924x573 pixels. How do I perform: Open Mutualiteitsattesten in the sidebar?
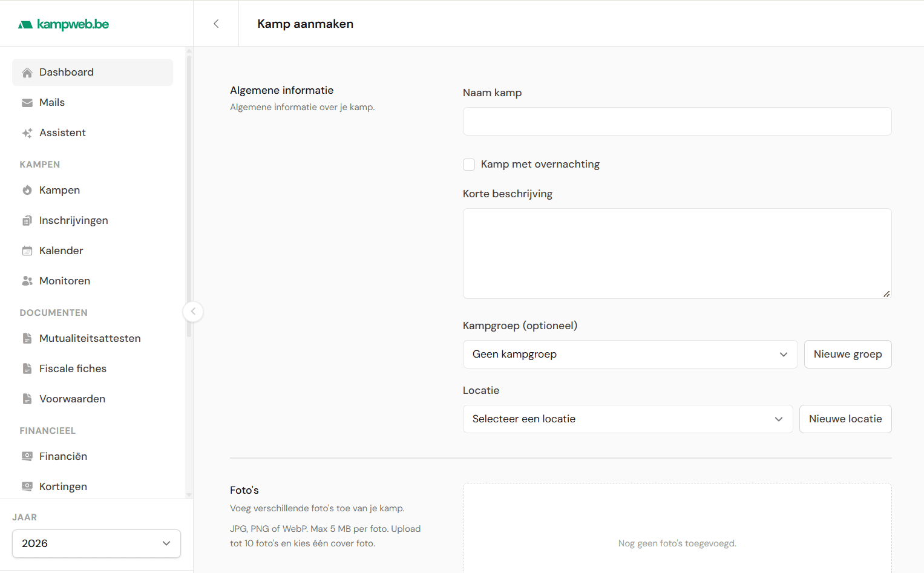click(x=93, y=338)
